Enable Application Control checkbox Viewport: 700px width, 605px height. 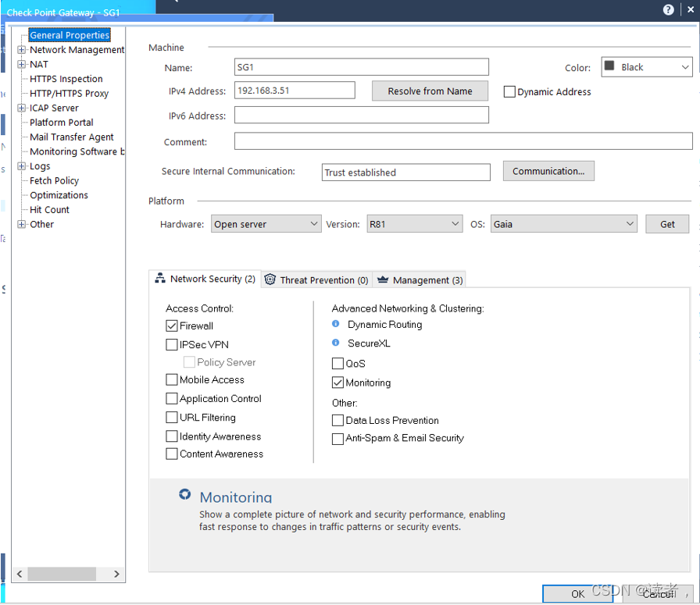[x=171, y=398]
